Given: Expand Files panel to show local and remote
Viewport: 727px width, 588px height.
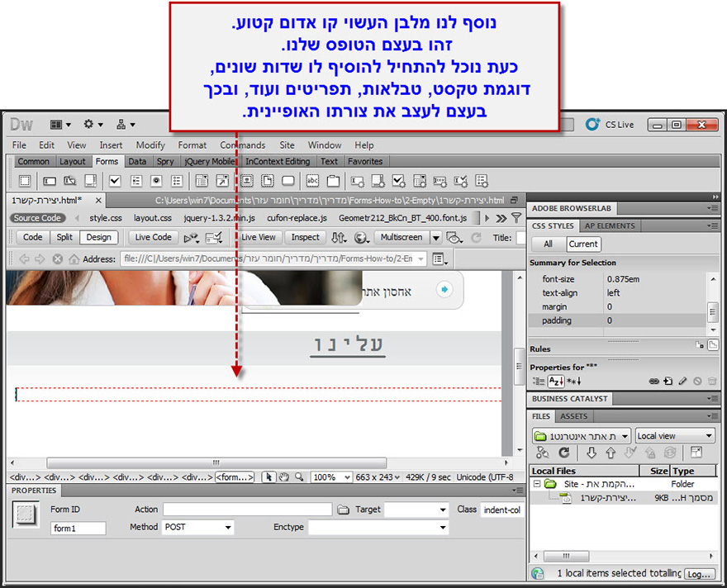Looking at the screenshot, I should click(696, 453).
